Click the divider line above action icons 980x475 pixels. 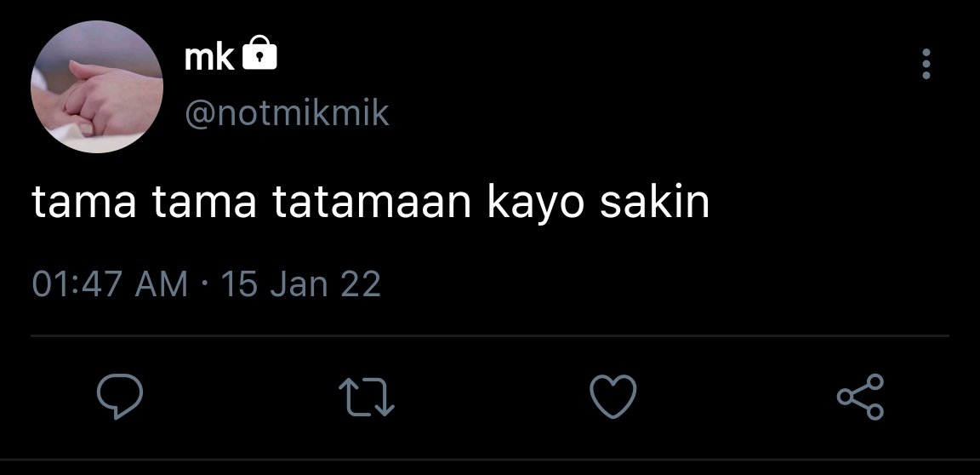490,335
